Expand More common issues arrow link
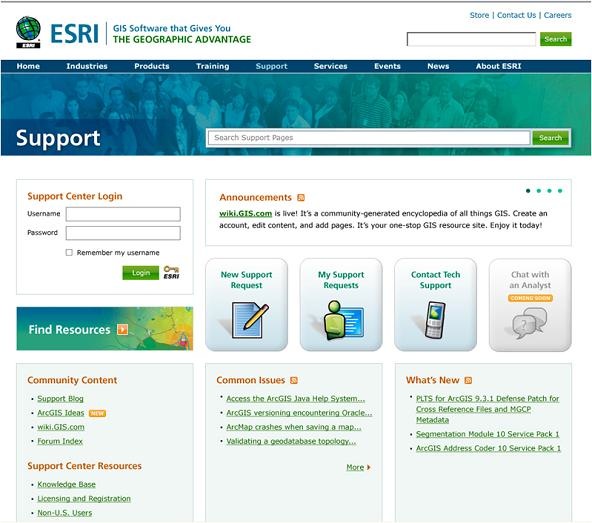Viewport: 592px width, 523px height. pos(358,467)
